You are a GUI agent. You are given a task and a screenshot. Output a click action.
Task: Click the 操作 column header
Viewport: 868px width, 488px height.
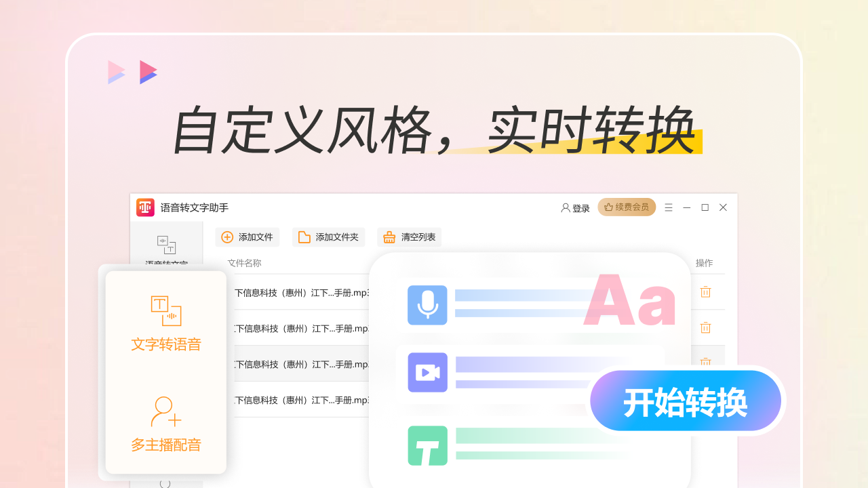704,263
